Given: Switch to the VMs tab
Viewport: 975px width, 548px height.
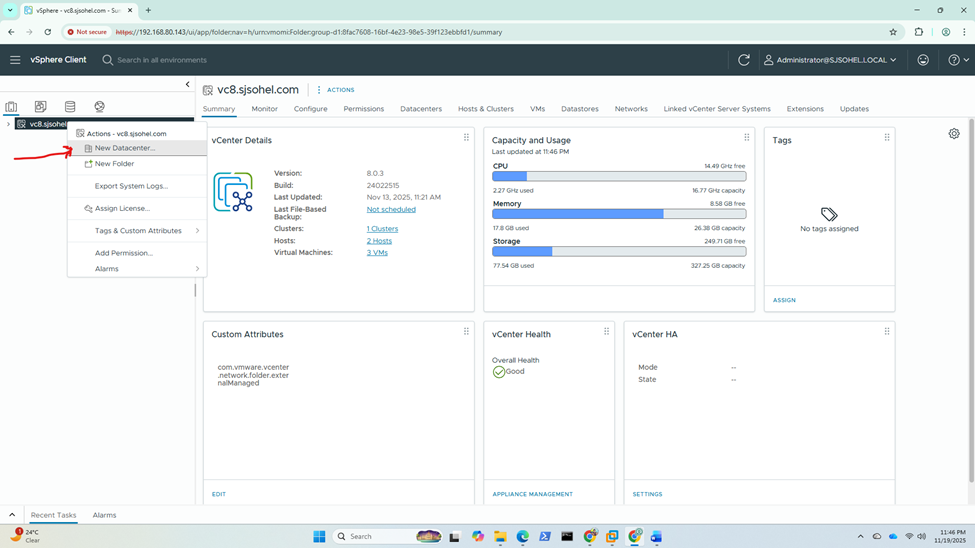Looking at the screenshot, I should click(x=537, y=109).
